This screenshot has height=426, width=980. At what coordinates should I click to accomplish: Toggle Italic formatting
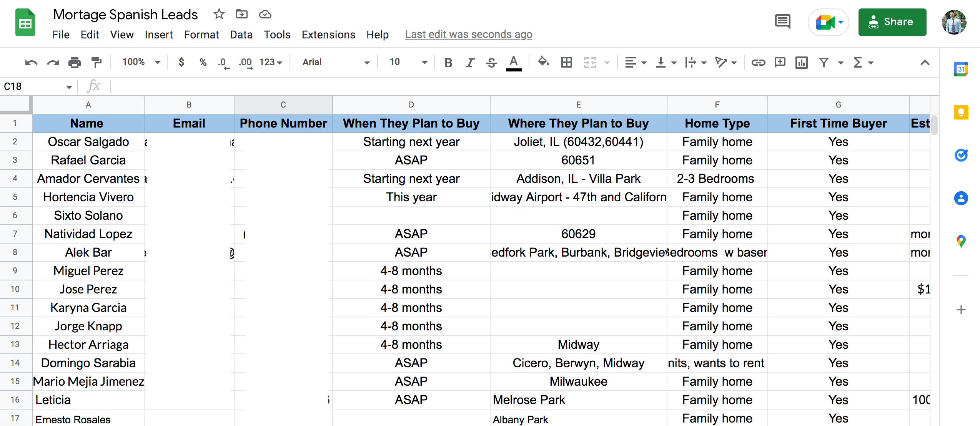point(469,62)
